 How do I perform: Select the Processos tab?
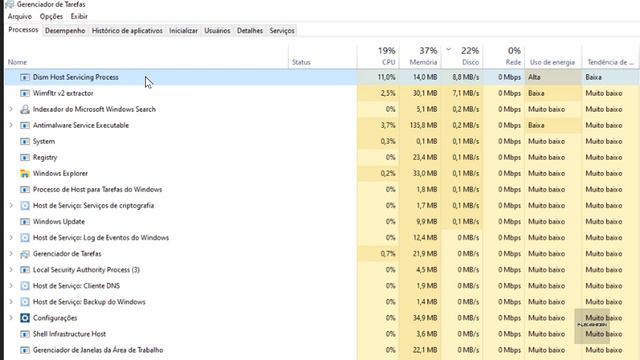coord(23,30)
